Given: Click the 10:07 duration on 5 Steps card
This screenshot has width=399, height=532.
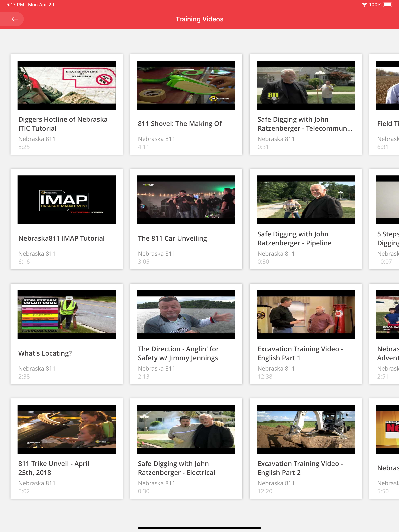Looking at the screenshot, I should pyautogui.click(x=385, y=262).
